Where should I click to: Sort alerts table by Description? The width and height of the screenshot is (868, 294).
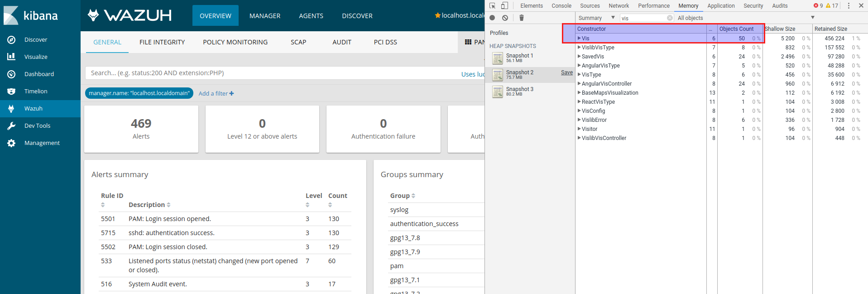coord(168,205)
